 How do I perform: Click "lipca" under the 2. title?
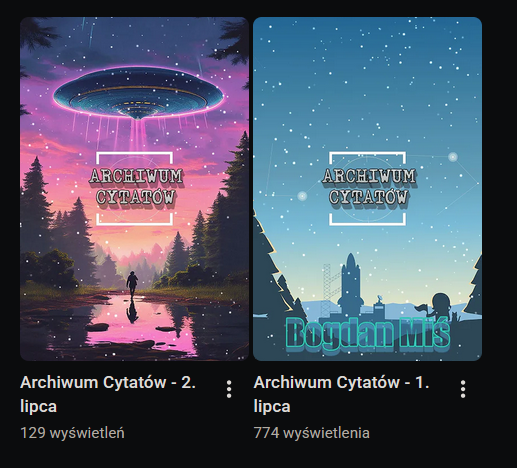click(38, 407)
